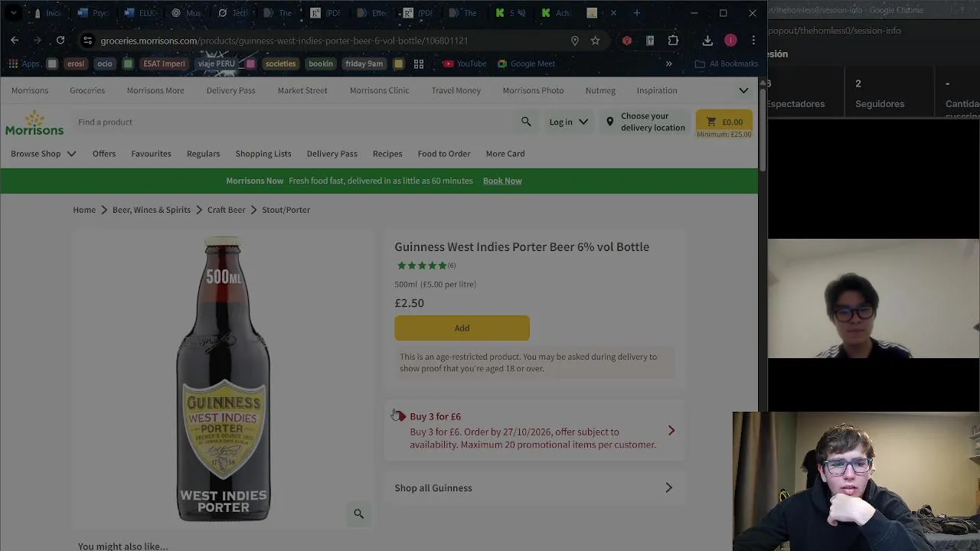The width and height of the screenshot is (980, 551).
Task: Click the red shield extension icon
Action: click(627, 41)
